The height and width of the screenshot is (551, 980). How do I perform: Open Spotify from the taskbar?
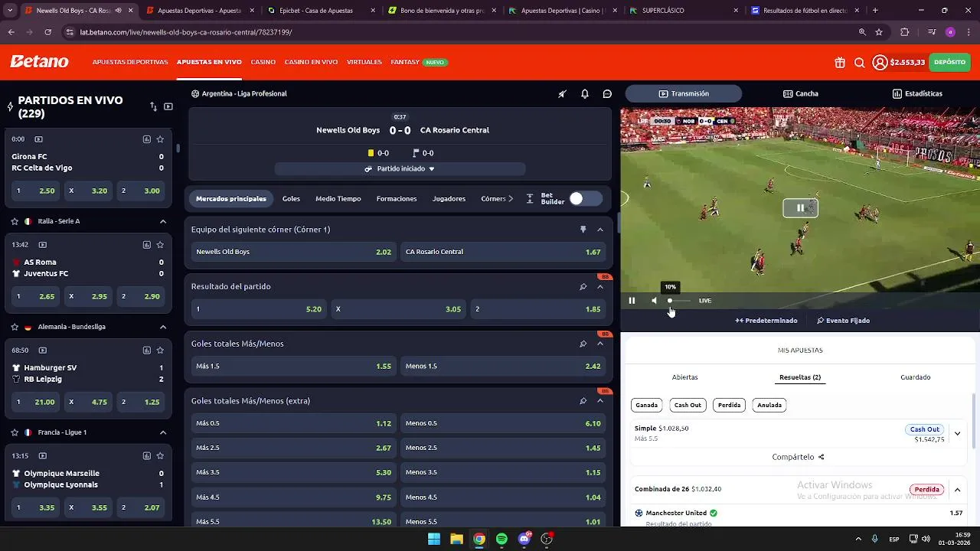pyautogui.click(x=501, y=539)
